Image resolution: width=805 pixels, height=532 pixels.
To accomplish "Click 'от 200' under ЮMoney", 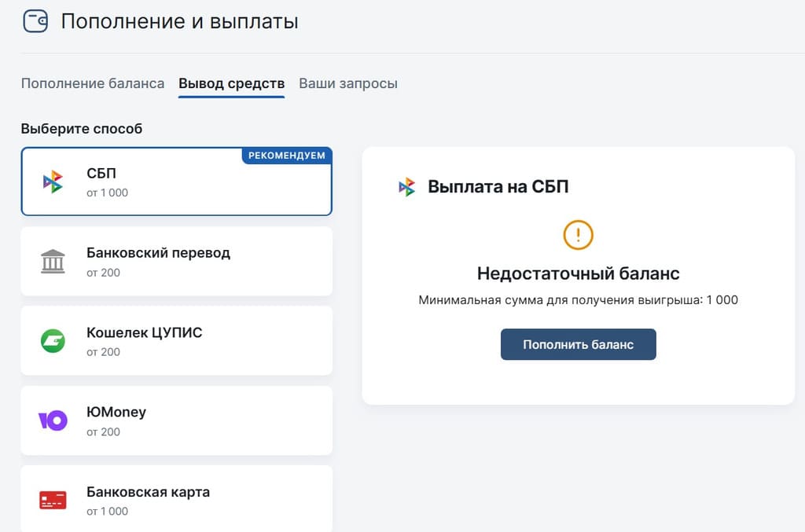I will 103,432.
